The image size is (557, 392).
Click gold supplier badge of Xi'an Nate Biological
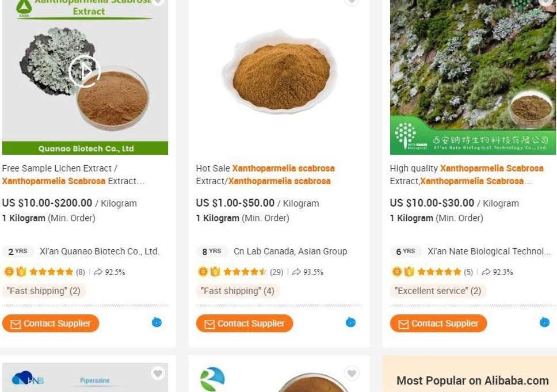(x=396, y=272)
